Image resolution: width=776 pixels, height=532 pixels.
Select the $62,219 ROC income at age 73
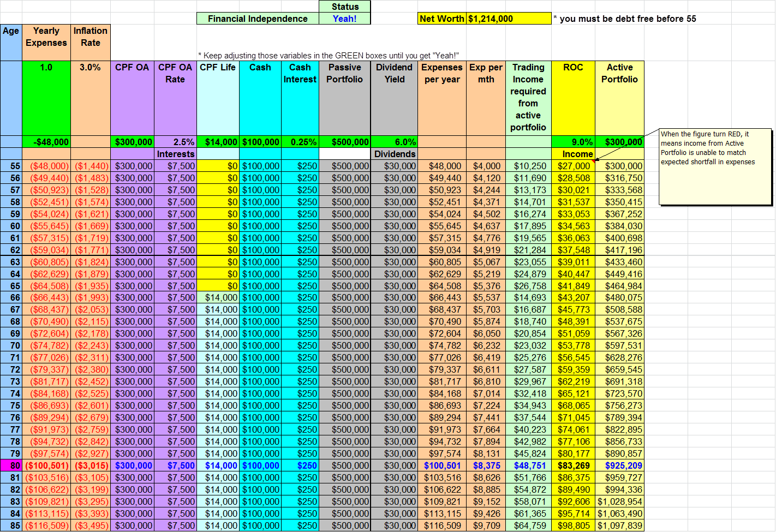[x=573, y=381]
